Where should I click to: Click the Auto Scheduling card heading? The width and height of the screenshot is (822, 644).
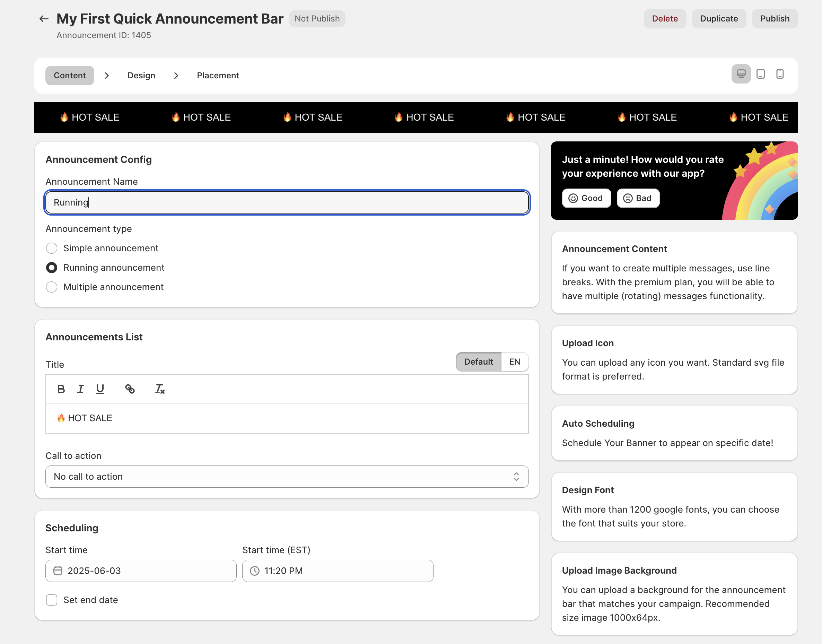point(598,424)
